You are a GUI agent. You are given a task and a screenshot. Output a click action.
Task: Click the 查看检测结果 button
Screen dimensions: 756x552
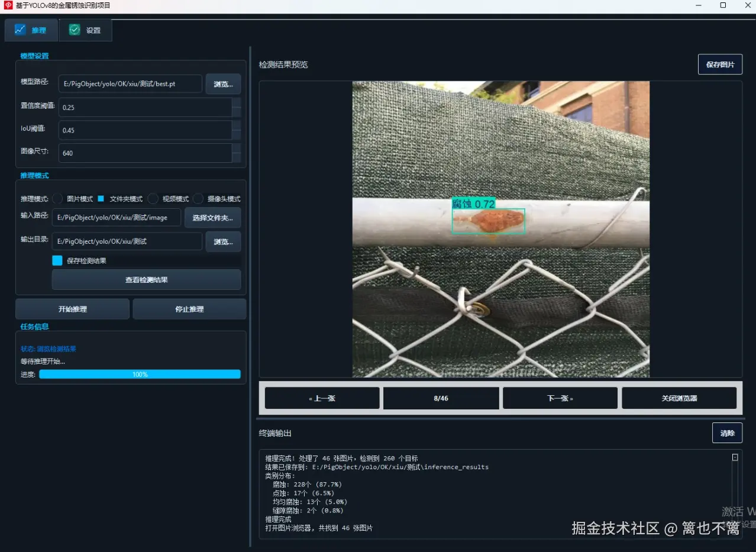(146, 280)
